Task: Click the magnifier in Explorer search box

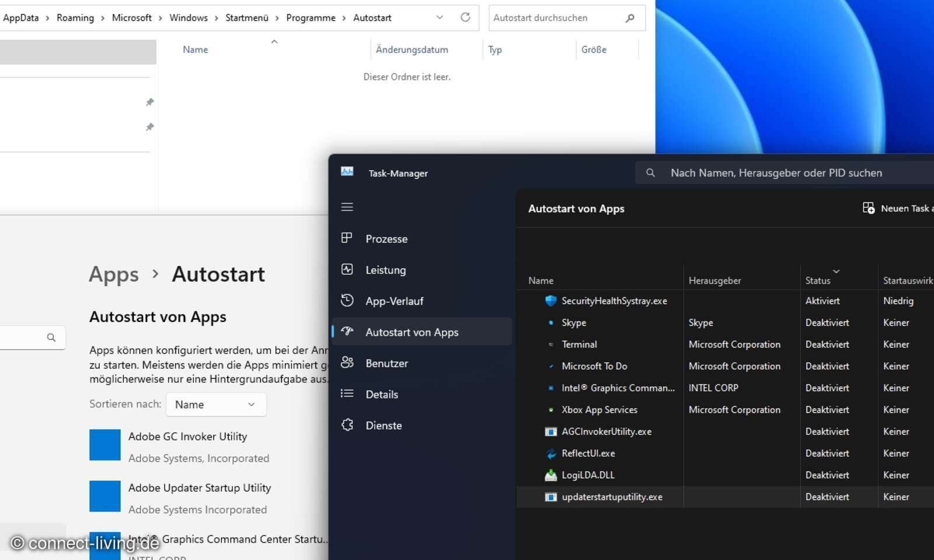Action: pyautogui.click(x=629, y=18)
